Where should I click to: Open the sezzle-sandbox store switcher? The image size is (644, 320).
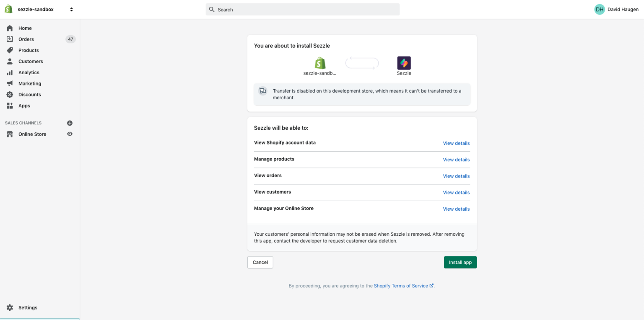[45, 9]
